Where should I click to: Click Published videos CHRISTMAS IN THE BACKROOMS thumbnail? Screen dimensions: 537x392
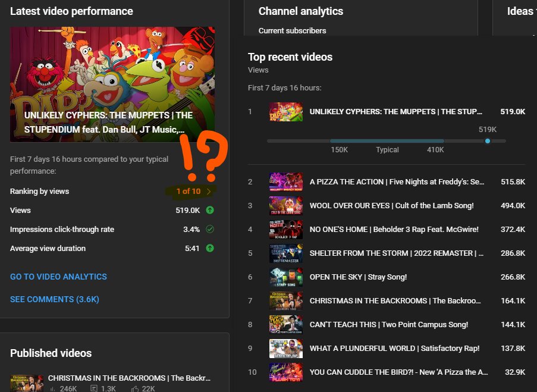(27, 384)
